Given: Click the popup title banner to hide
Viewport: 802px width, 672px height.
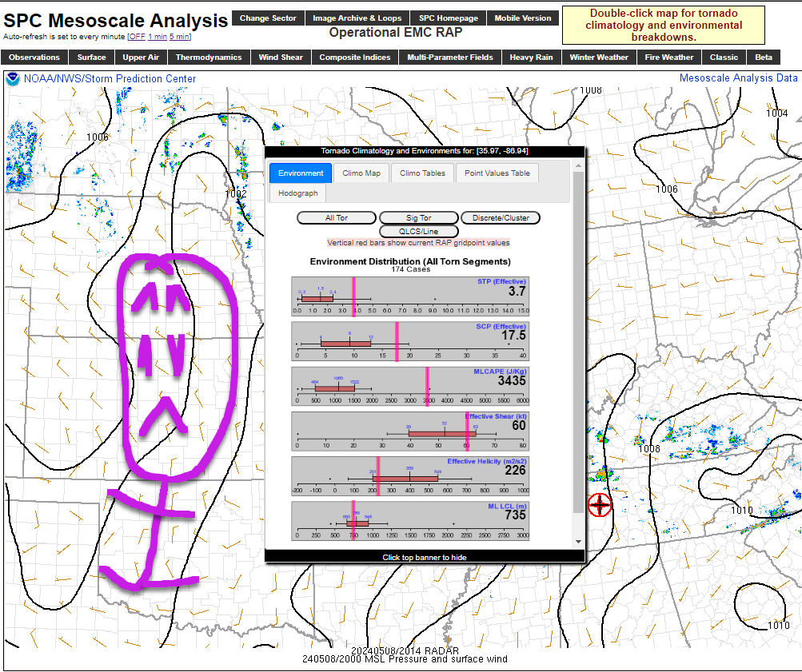Looking at the screenshot, I should pyautogui.click(x=425, y=151).
